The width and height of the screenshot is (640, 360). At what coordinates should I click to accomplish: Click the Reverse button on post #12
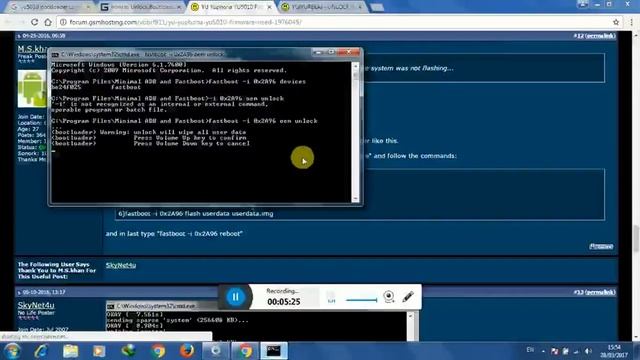point(601,246)
